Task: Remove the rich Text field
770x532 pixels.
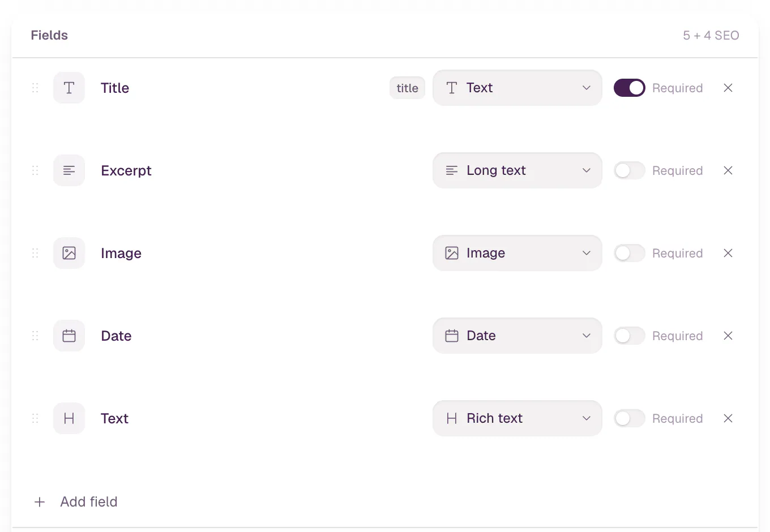Action: pyautogui.click(x=728, y=418)
